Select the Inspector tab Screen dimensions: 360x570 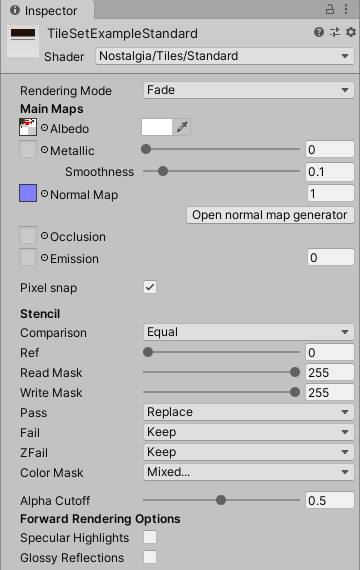[44, 11]
